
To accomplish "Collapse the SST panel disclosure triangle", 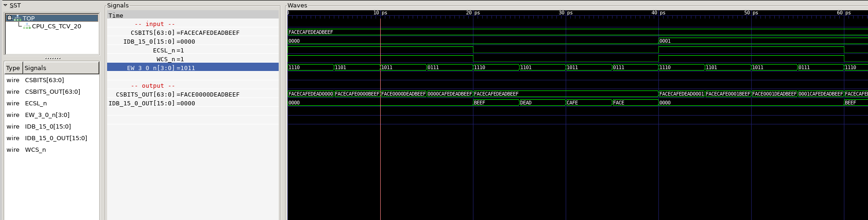I will pos(5,6).
